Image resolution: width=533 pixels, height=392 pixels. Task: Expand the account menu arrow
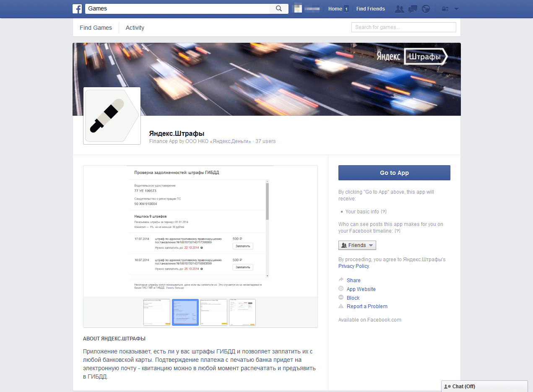tap(457, 9)
